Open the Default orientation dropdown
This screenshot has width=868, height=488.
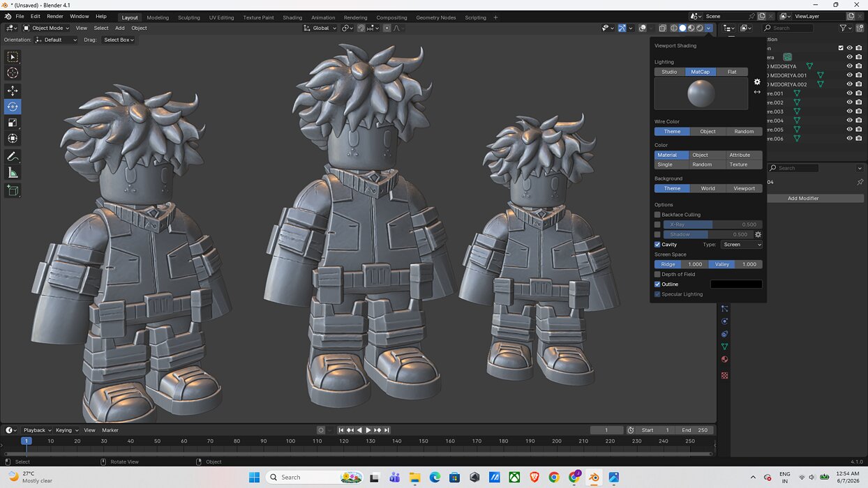pos(57,40)
